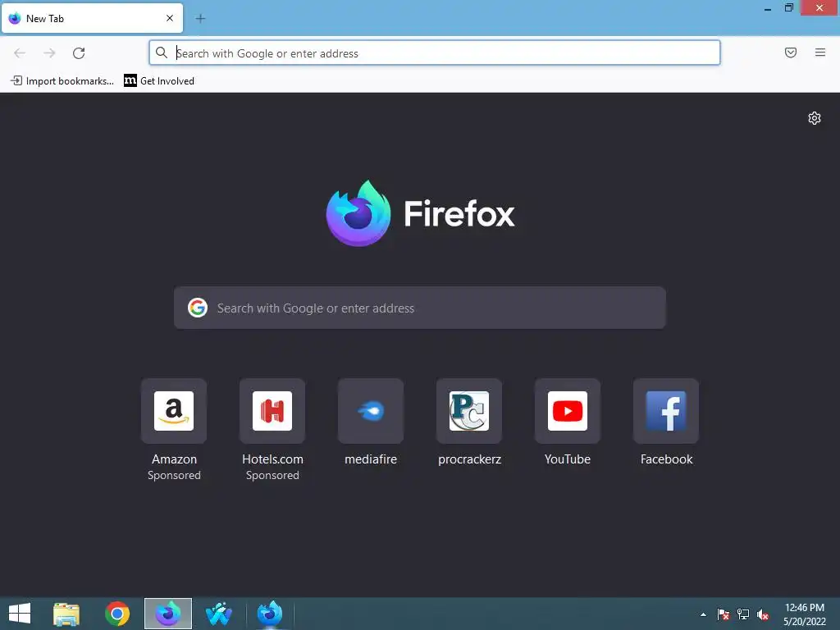
Task: Open the Action Center flag icon
Action: click(724, 614)
